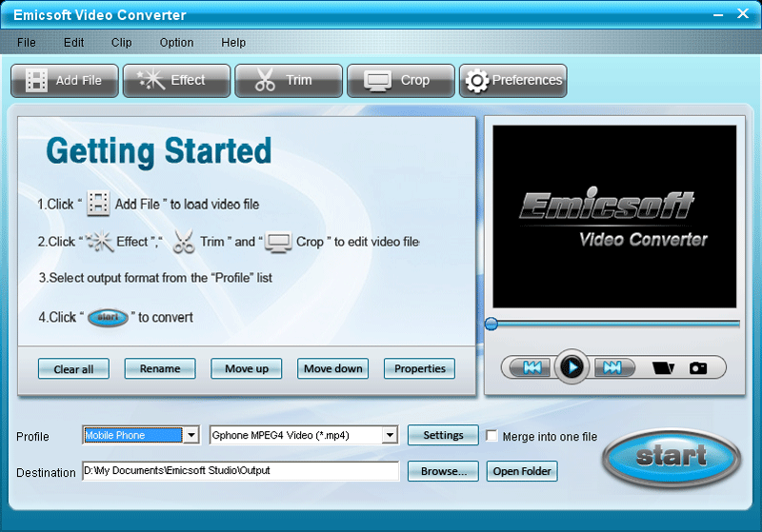Viewport: 762px width, 532px height.
Task: Open the Clip menu
Action: (x=122, y=43)
